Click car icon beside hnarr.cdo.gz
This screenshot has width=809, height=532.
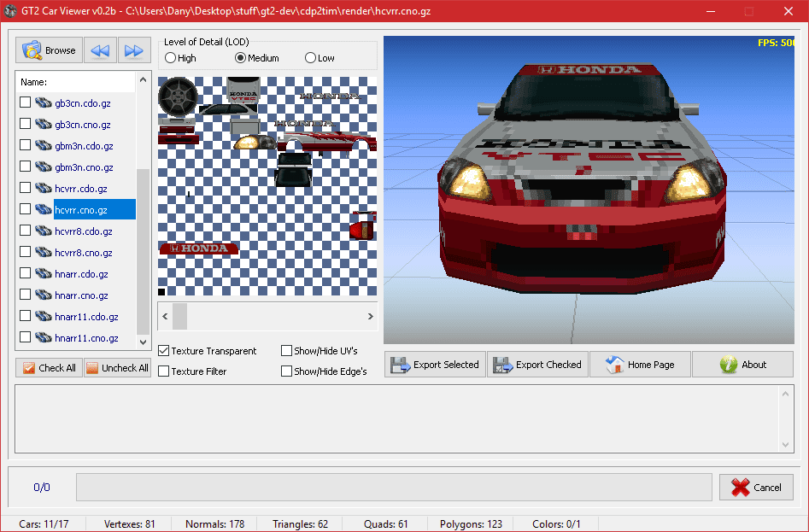[x=44, y=273]
